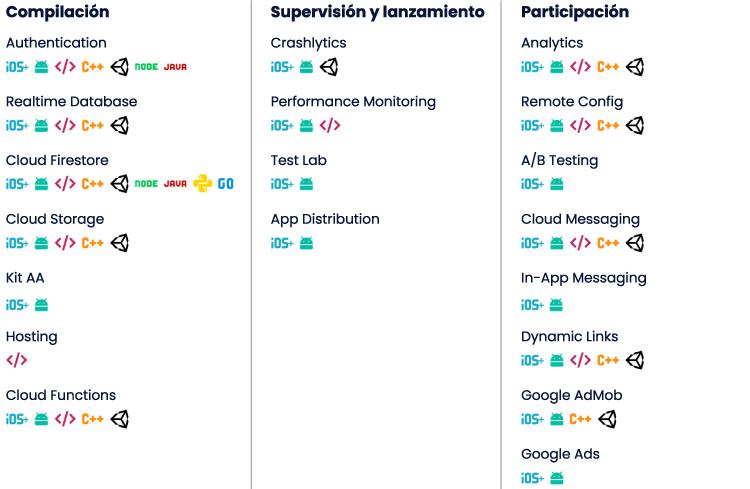Click the Supervisión y lanzamiento heading

[x=377, y=12]
